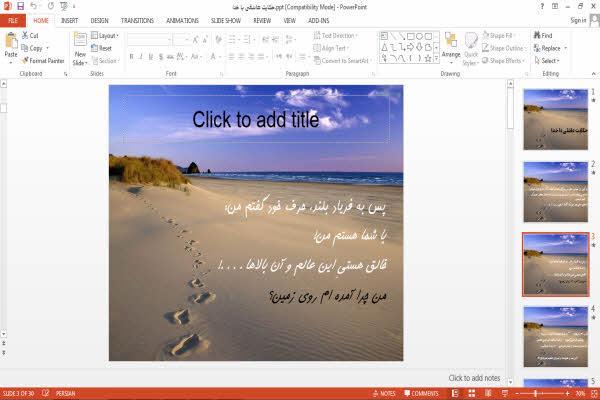Open Shape Fill dropdown
Screen dimensions: 600x400
(x=499, y=35)
